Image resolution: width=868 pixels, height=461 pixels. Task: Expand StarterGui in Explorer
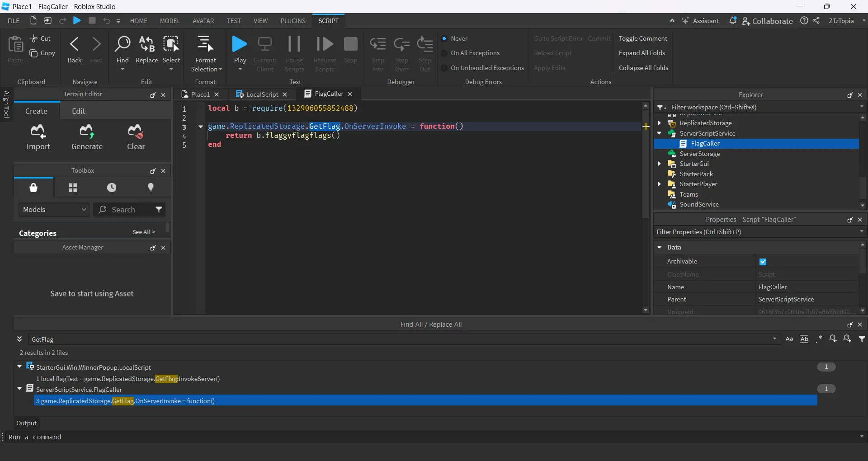click(x=659, y=164)
